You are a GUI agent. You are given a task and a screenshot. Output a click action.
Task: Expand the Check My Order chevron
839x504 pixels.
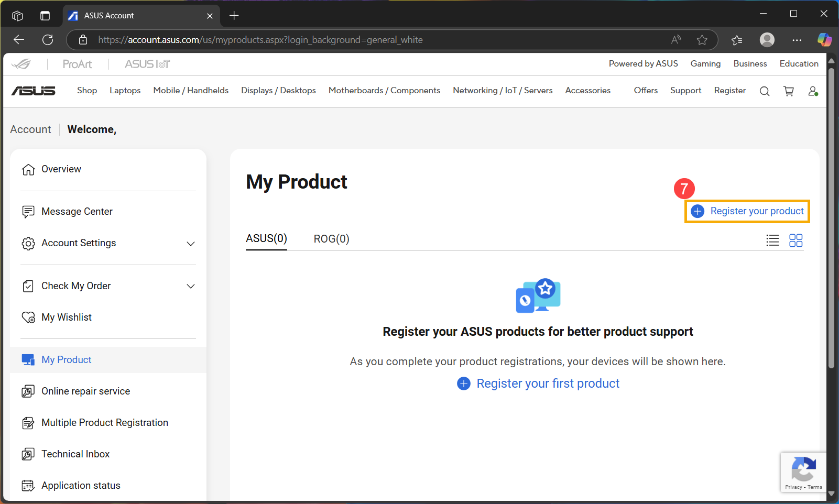191,286
